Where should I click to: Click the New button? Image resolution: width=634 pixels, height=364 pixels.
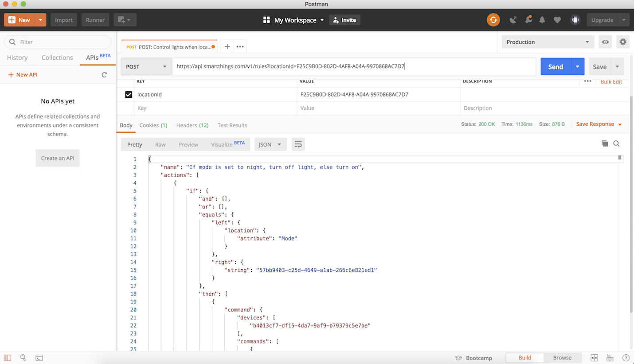[x=20, y=20]
